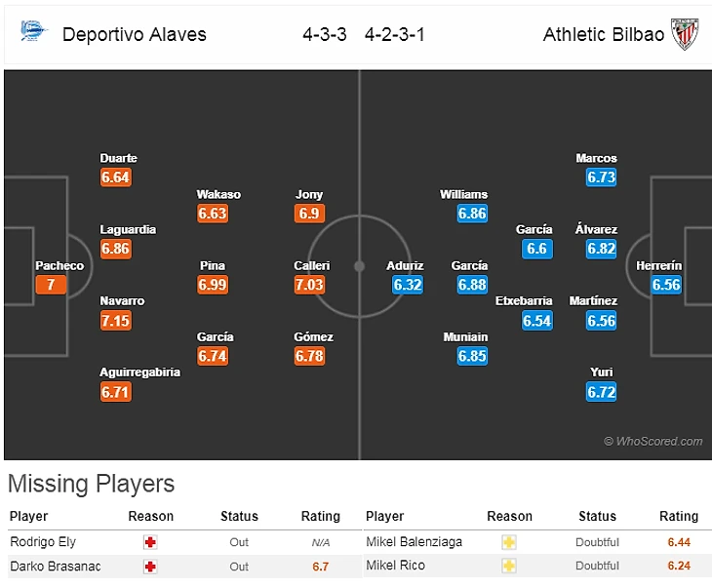This screenshot has height=588, width=712.
Task: Click the Athletic Bilbao team name
Action: click(x=604, y=34)
